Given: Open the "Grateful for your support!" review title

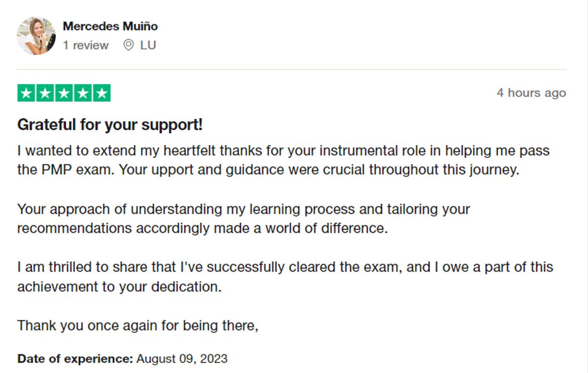Looking at the screenshot, I should [x=110, y=125].
